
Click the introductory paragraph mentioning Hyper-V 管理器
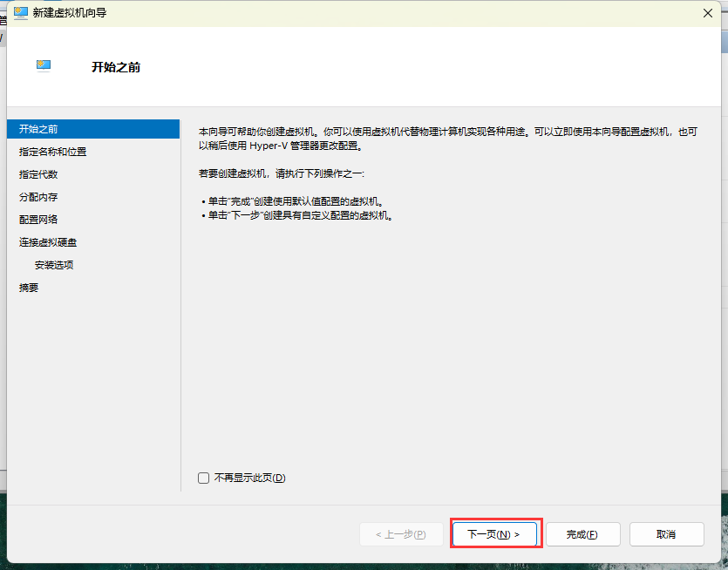pyautogui.click(x=448, y=137)
